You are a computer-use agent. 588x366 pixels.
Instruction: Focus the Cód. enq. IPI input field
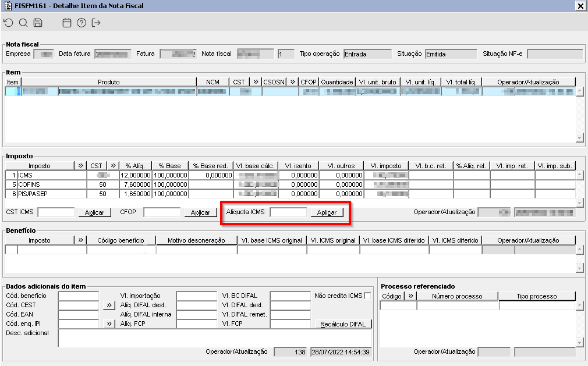79,324
